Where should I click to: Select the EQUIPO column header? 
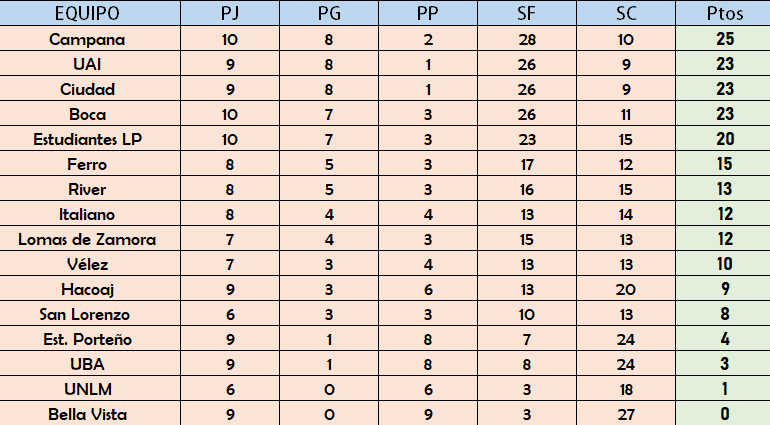(x=90, y=13)
